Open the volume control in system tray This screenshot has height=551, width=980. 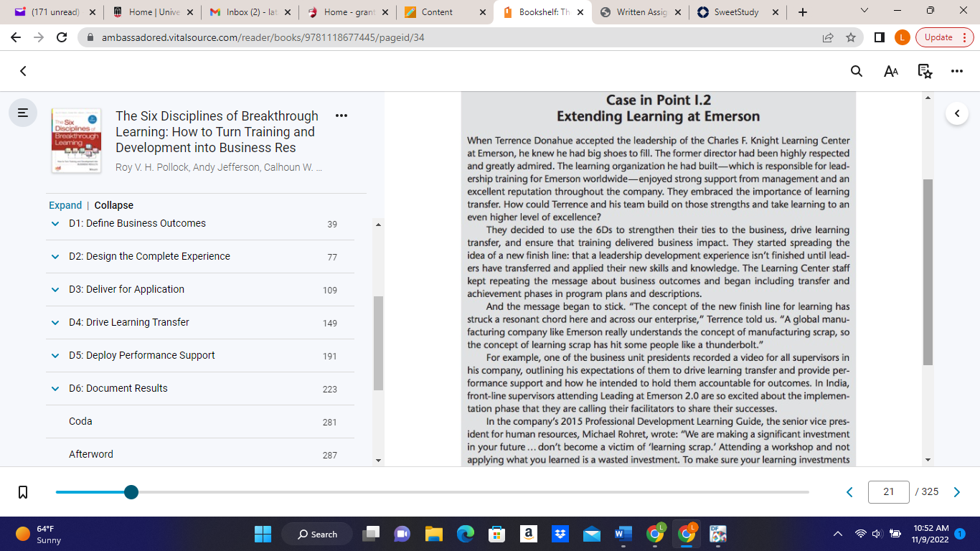877,534
